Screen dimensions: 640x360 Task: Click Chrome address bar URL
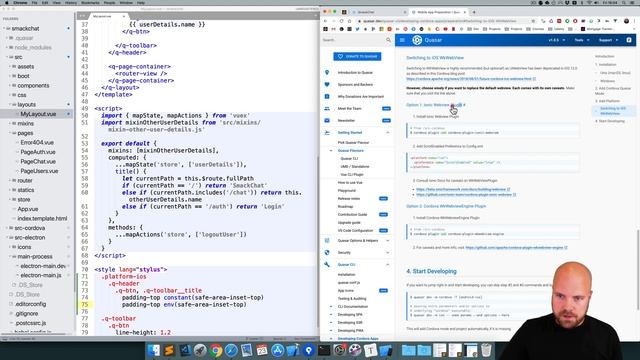point(443,21)
